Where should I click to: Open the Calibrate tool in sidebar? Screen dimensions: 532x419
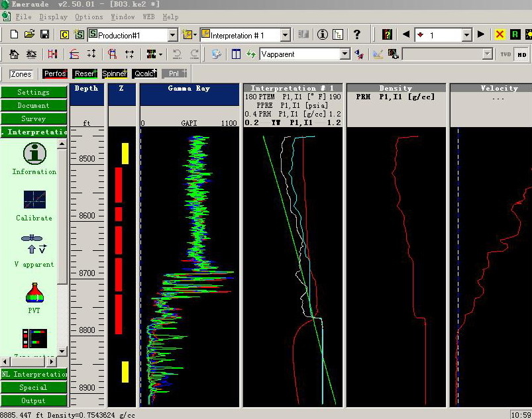(34, 201)
